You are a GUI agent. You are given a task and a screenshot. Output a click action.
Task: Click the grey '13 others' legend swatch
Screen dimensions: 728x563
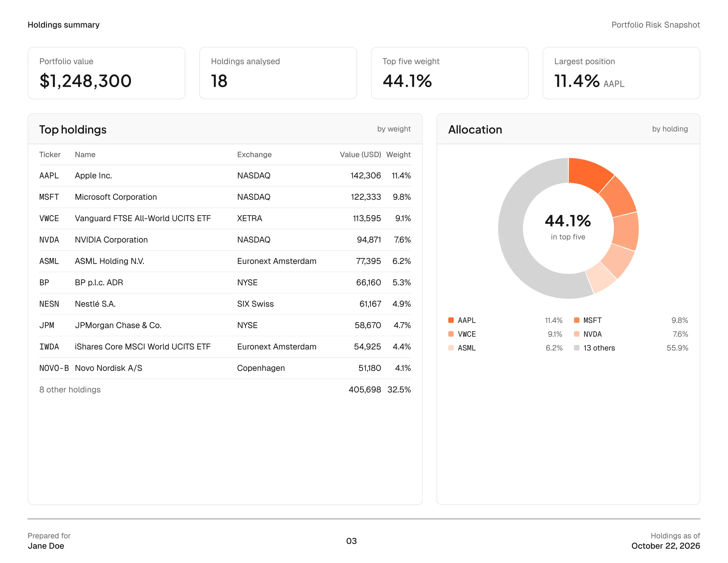[x=577, y=348]
